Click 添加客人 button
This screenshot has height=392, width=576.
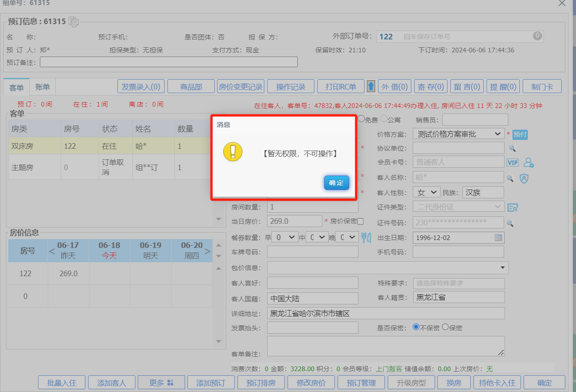point(112,383)
